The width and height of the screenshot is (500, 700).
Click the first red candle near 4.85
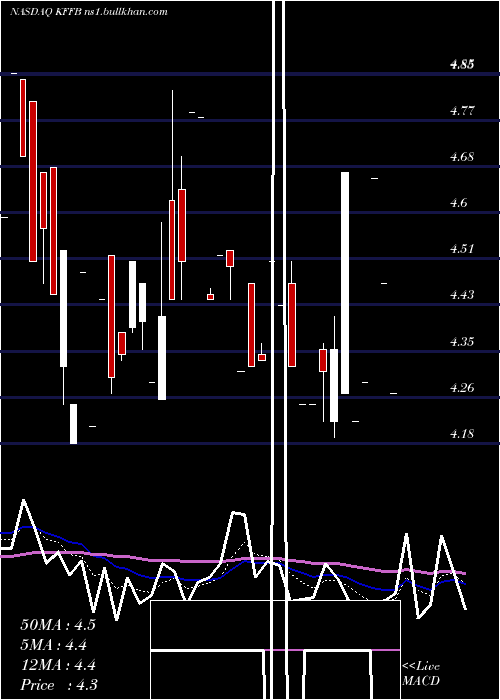click(x=23, y=118)
